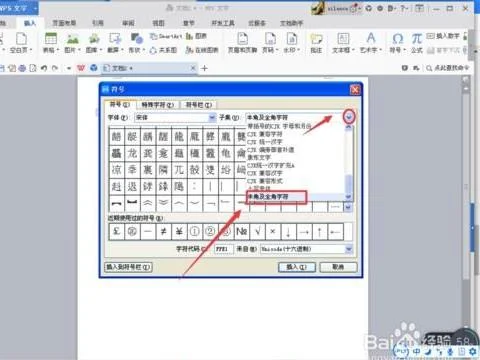Switch to the 符号 dialog tab

[x=120, y=104]
